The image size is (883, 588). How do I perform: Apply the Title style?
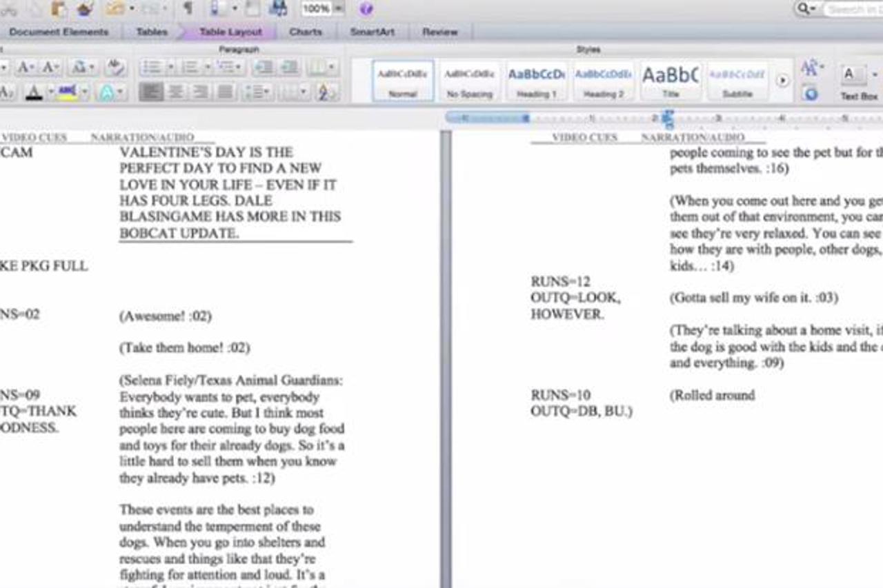click(671, 81)
